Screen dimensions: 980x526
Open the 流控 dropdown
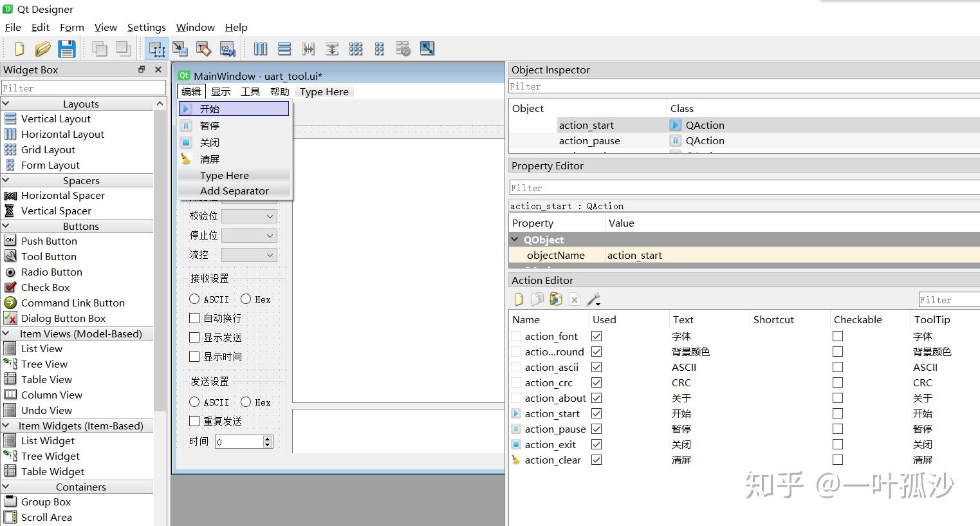coord(249,255)
